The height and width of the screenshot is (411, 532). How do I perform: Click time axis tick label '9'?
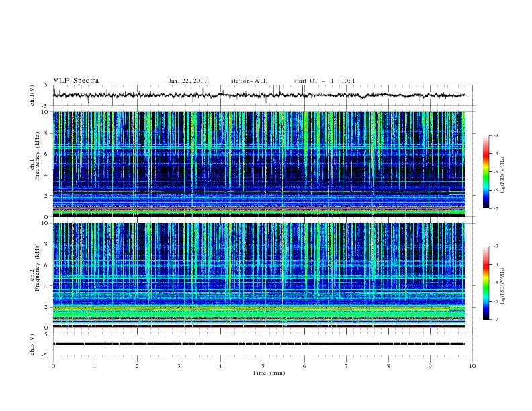(430, 366)
